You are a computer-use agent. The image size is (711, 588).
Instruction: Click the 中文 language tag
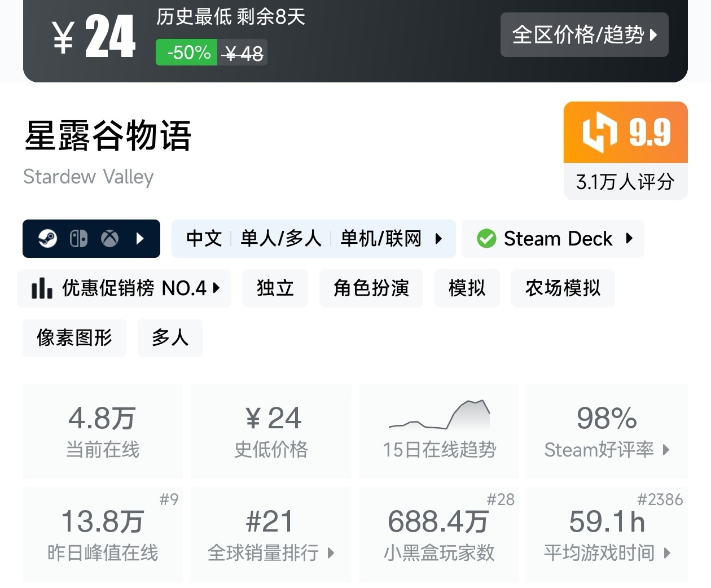204,239
